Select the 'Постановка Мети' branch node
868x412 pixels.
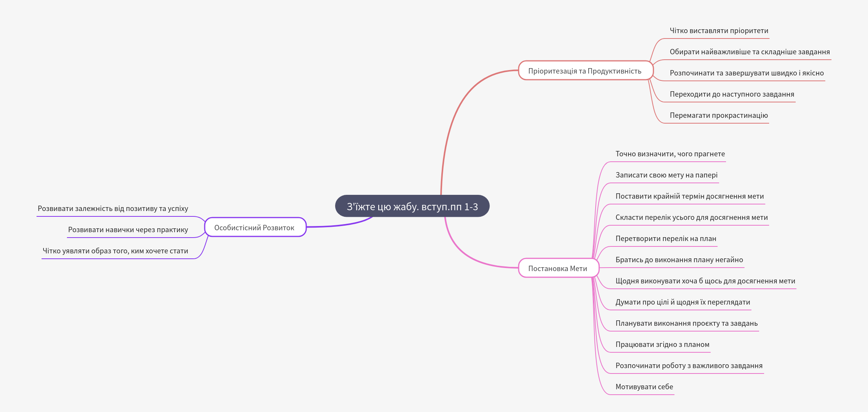point(558,268)
